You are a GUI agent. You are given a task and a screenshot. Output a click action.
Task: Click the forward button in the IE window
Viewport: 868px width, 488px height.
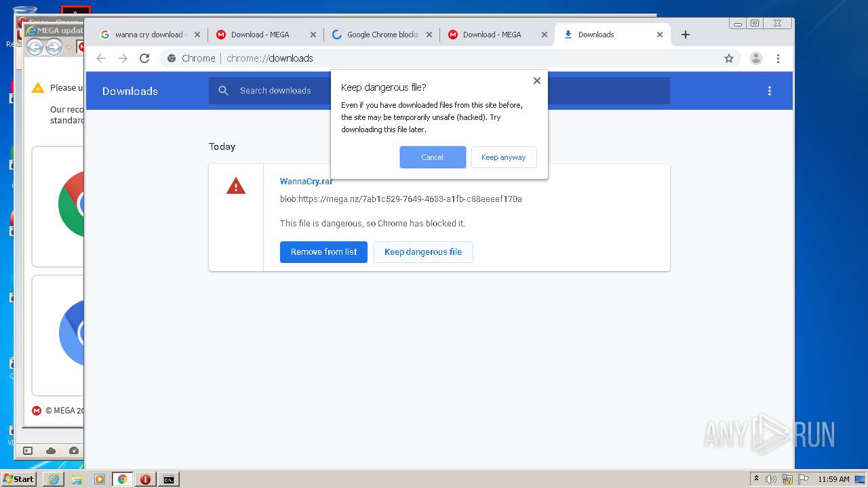click(x=54, y=47)
